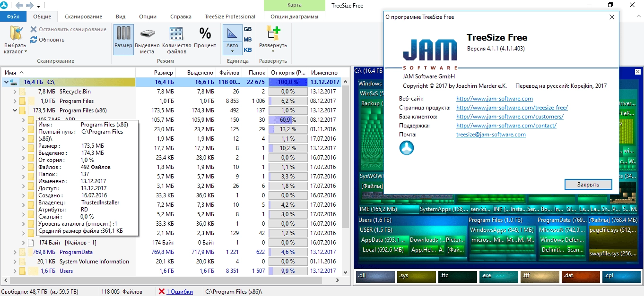
Task: Go forward with the right arrow button
Action: click(x=30, y=5)
